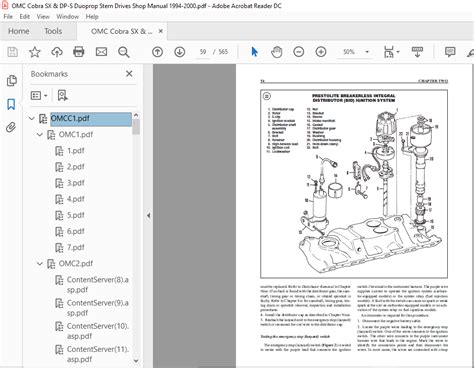Open bookmark 2.pdf
Viewport: 474px width, 368px height.
tap(76, 167)
